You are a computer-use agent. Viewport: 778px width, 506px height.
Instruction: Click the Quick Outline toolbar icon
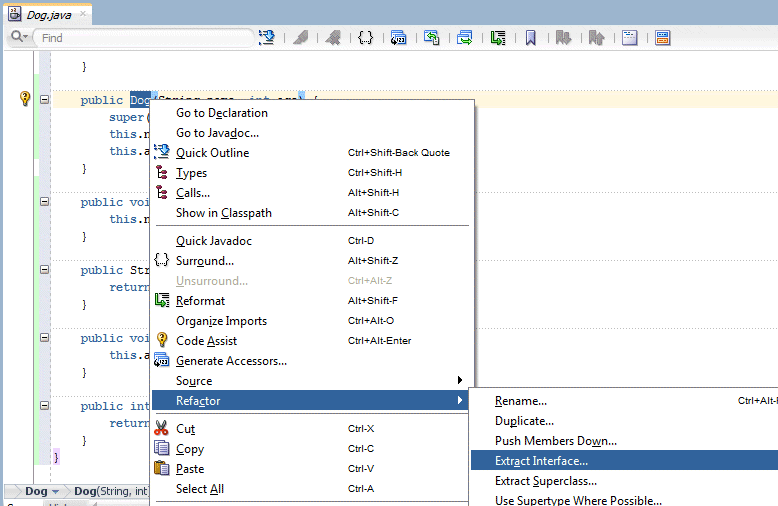coord(267,38)
